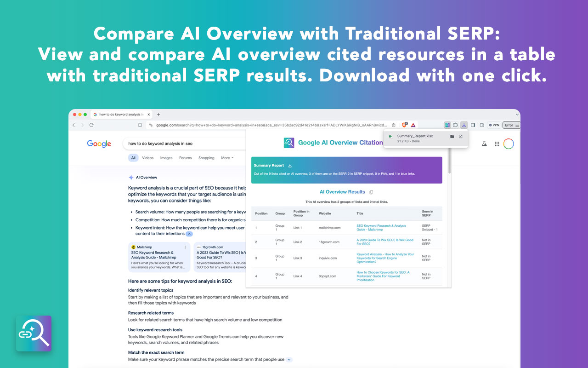Open Summary_Report.xlsx with the external open icon
Image resolution: width=588 pixels, height=368 pixels.
461,137
